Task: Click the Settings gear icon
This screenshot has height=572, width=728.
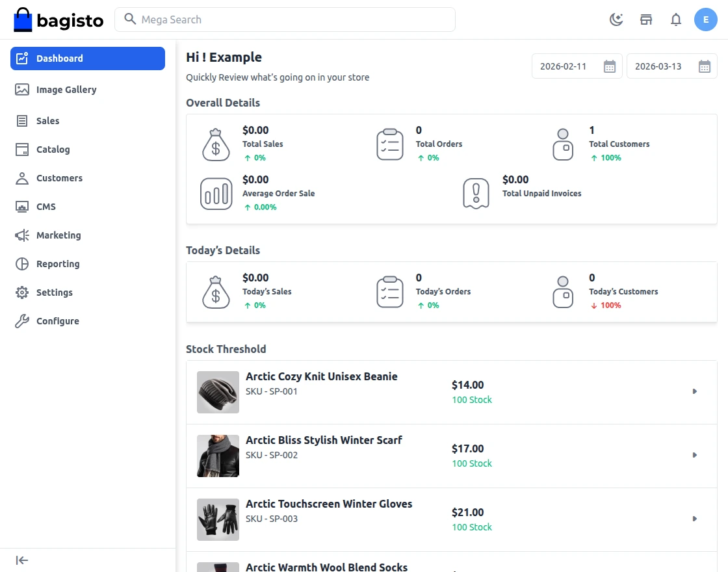Action: click(x=22, y=292)
